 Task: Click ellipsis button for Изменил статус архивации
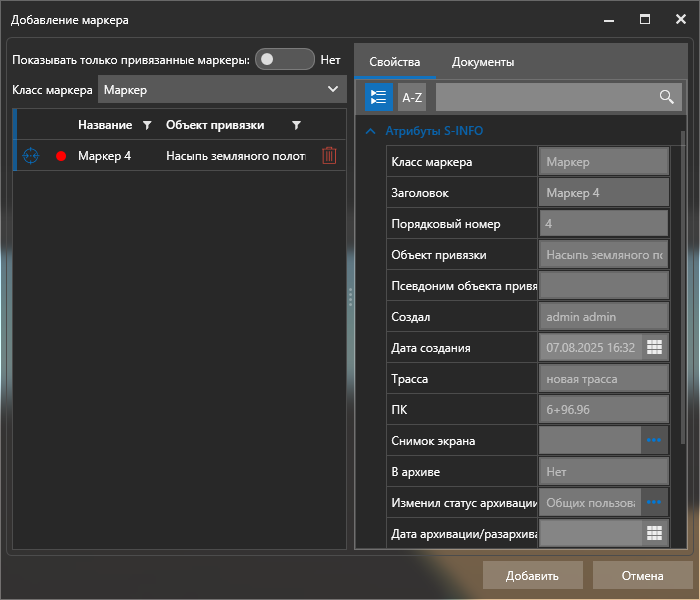tap(654, 502)
